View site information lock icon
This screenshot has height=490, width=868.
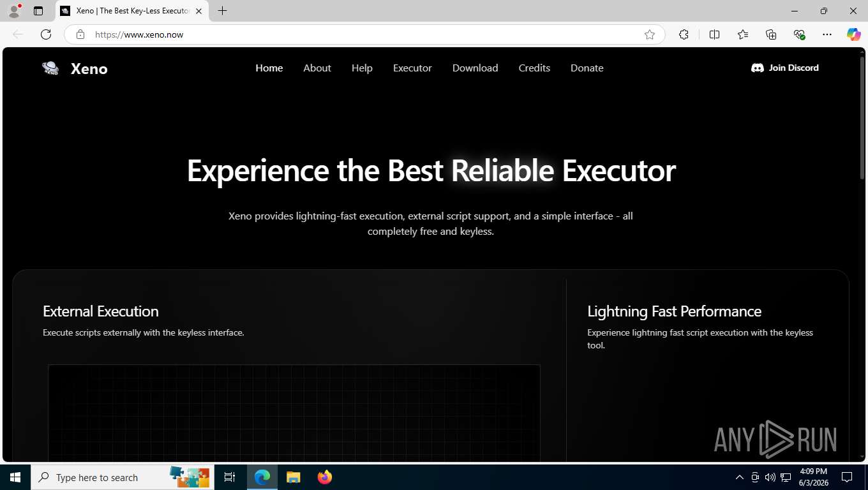click(x=80, y=34)
